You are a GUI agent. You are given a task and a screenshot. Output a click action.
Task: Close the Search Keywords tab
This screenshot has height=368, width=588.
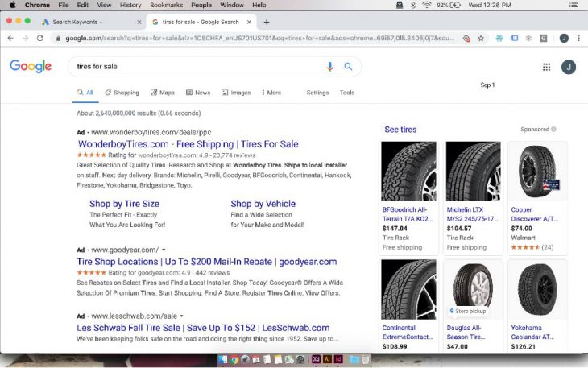(x=139, y=22)
